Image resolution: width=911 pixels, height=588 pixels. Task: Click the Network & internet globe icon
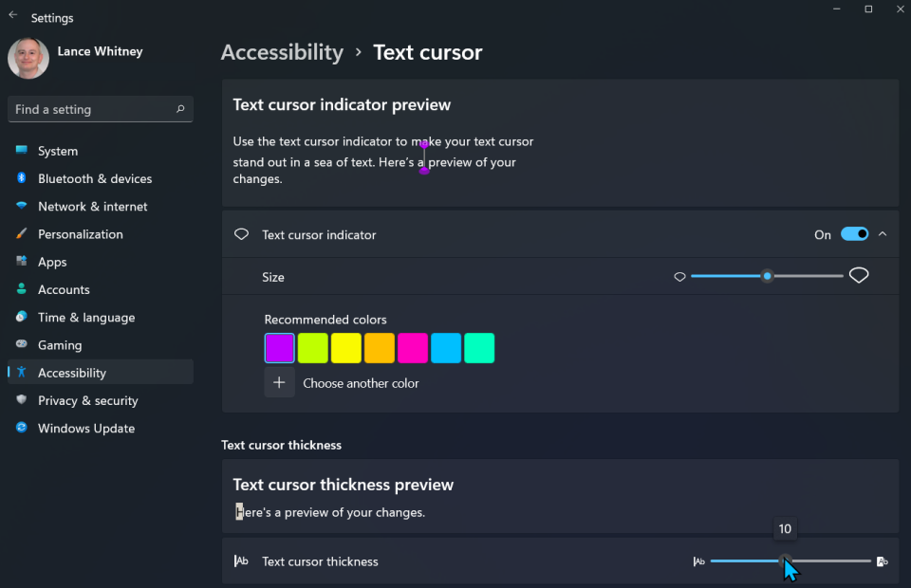point(23,206)
